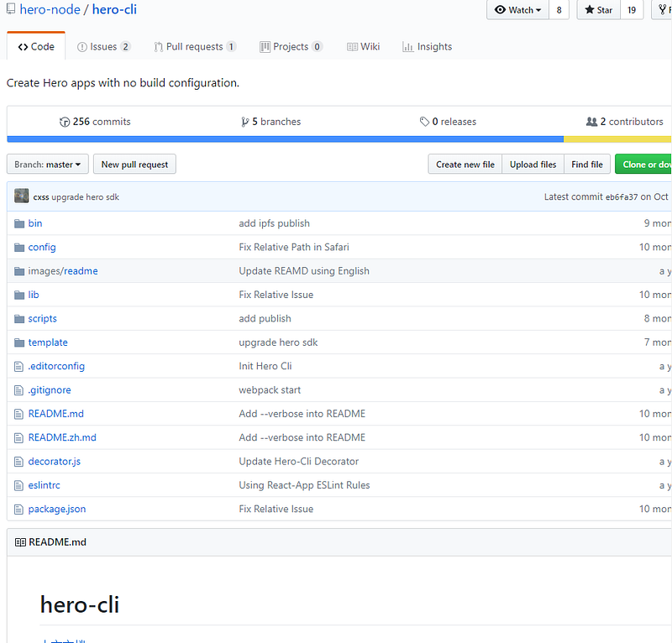Viewport: 672px width, 643px height.
Task: Star the repository
Action: 599,10
